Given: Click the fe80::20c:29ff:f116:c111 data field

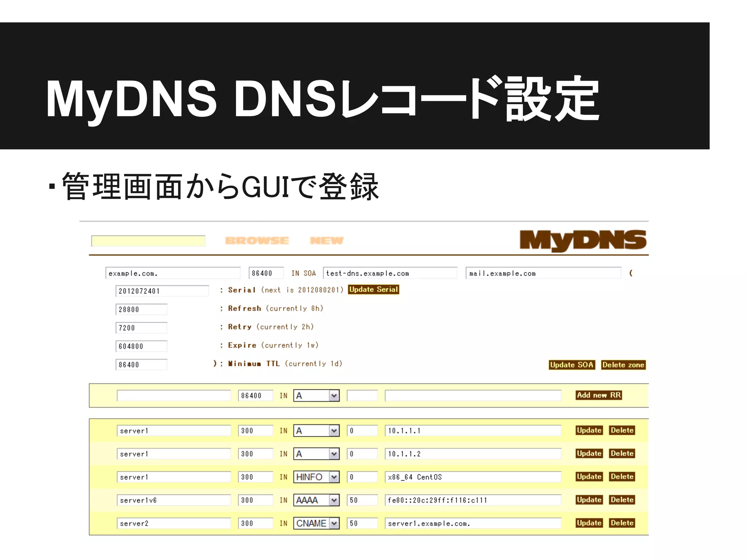Looking at the screenshot, I should 473,500.
